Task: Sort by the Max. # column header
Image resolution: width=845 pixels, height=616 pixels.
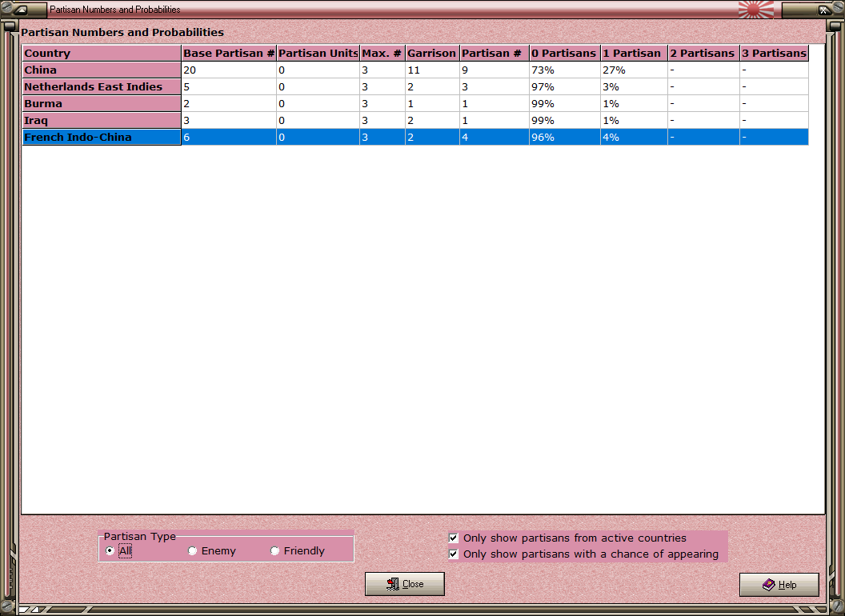Action: (382, 53)
